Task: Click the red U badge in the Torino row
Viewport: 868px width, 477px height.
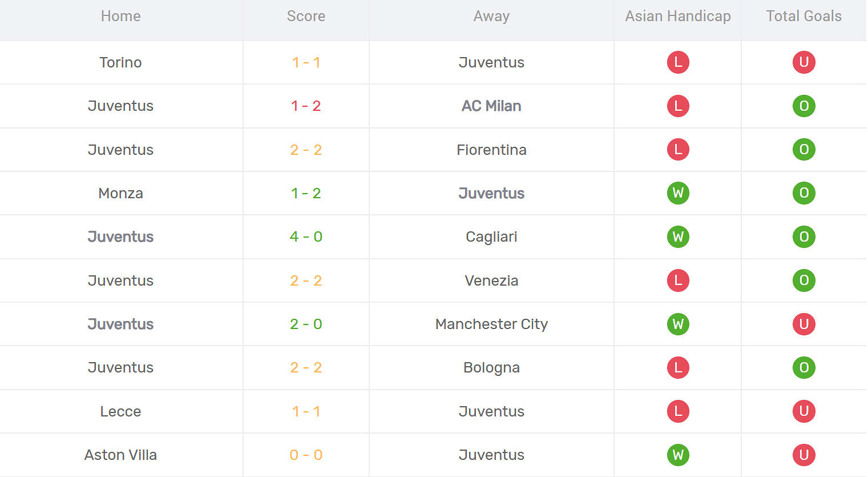Action: coord(804,62)
